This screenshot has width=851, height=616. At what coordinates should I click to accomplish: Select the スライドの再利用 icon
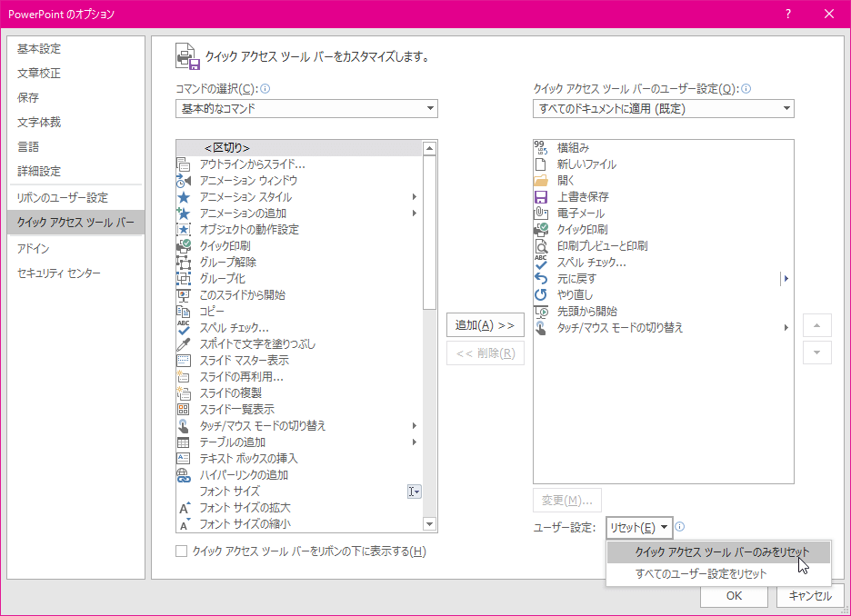coord(184,376)
